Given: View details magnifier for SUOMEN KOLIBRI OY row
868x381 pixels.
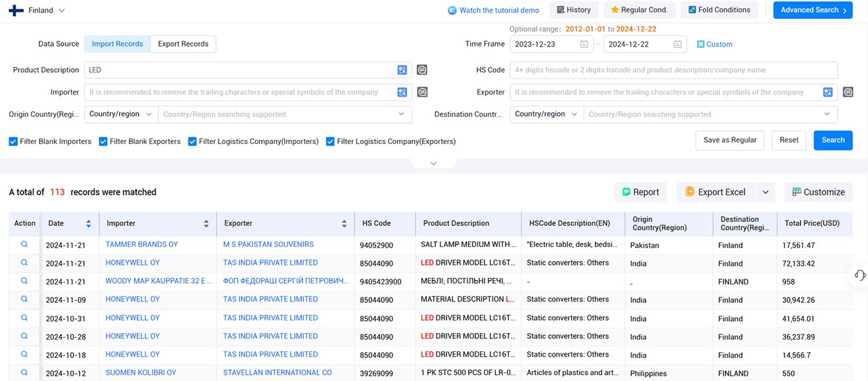Looking at the screenshot, I should pyautogui.click(x=24, y=372).
